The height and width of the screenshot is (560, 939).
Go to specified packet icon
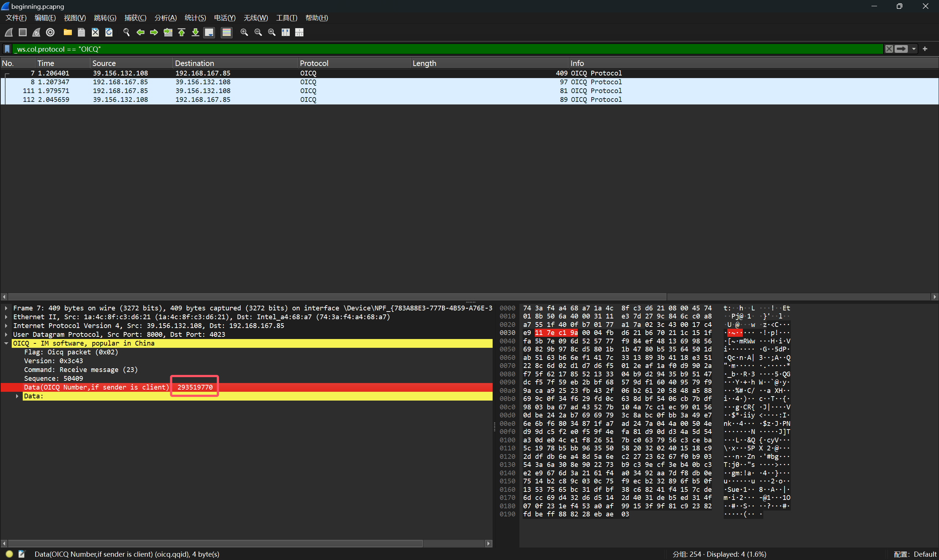click(168, 33)
